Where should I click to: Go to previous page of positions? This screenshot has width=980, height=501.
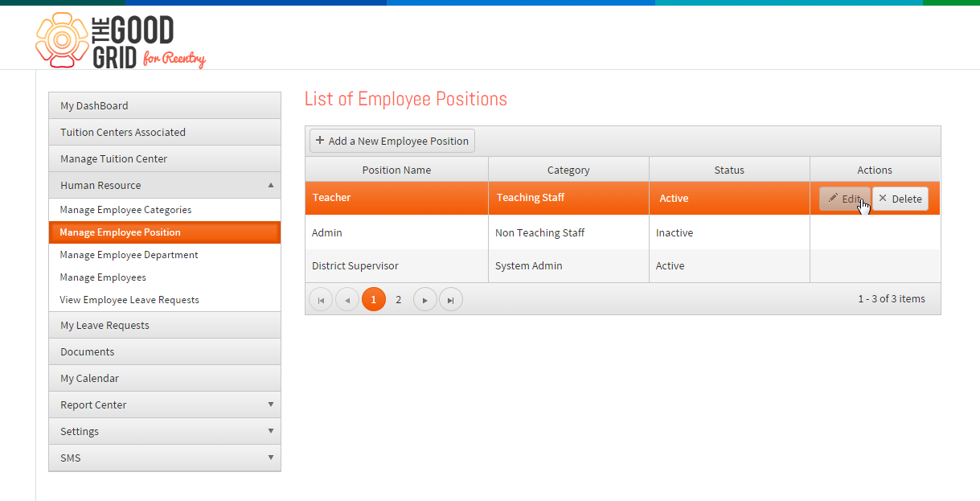[x=347, y=300]
